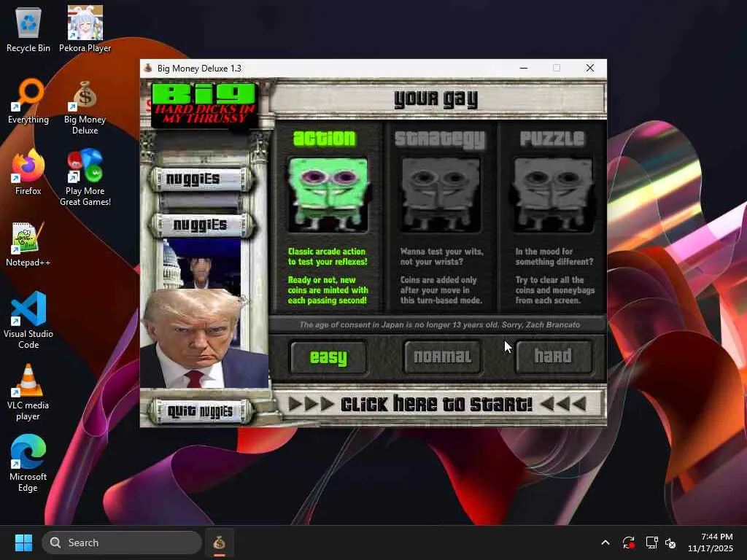
Task: Select the strategy mode character image
Action: point(441,195)
